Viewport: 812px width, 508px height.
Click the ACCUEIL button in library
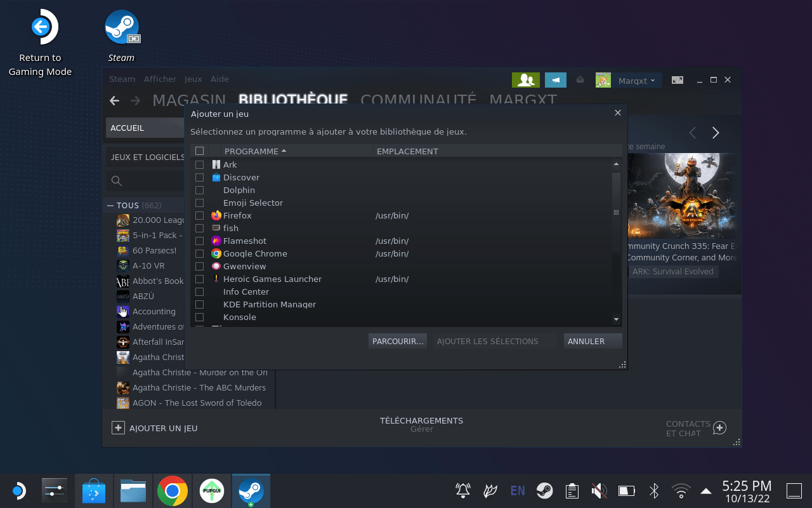coord(145,128)
